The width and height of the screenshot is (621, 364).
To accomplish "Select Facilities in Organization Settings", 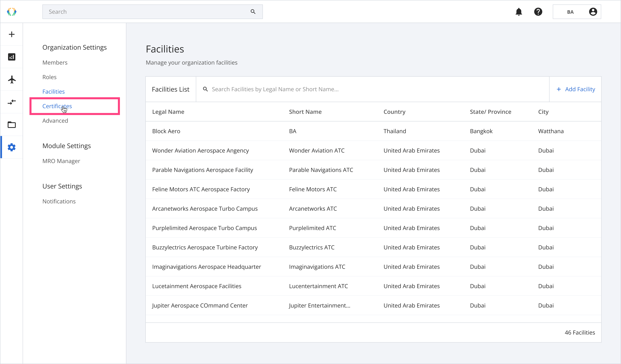I will pyautogui.click(x=53, y=92).
